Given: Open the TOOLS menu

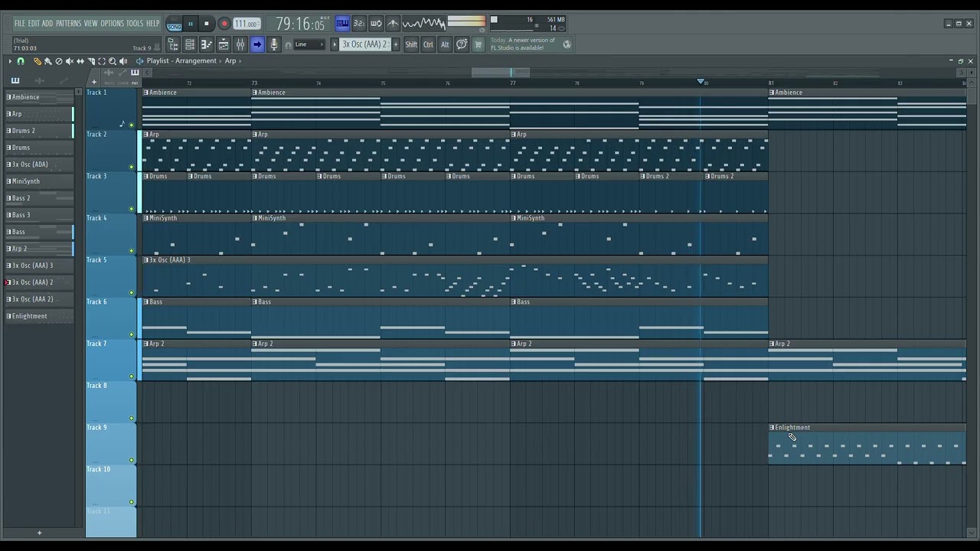Looking at the screenshot, I should 135,24.
